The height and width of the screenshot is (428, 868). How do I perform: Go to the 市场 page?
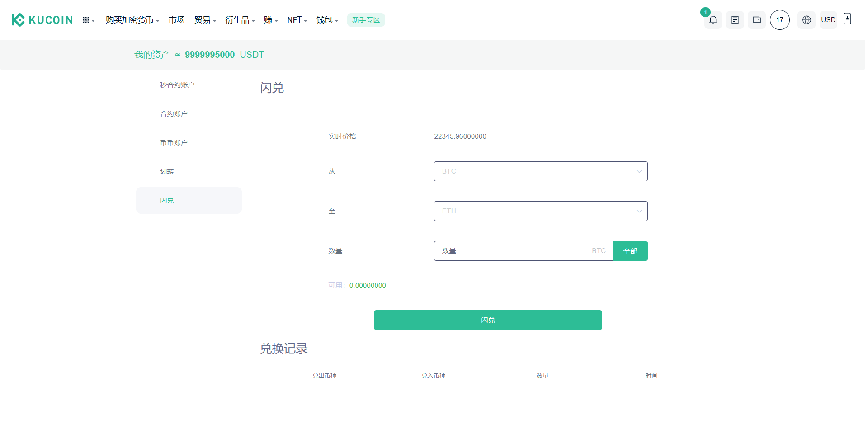pos(176,20)
